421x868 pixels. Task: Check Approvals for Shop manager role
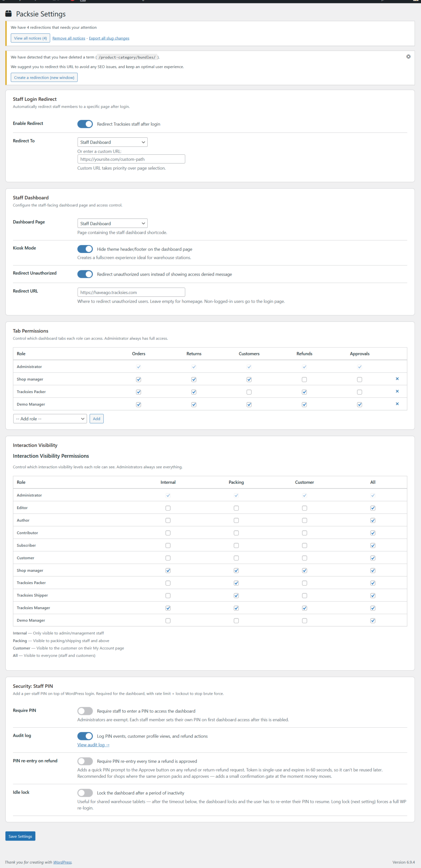coord(359,379)
